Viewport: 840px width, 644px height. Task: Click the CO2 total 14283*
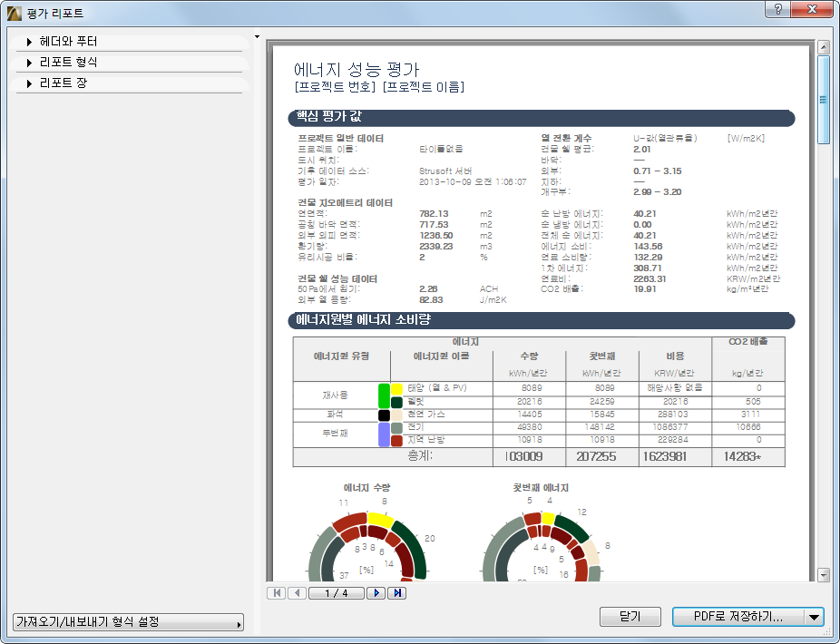pos(742,456)
